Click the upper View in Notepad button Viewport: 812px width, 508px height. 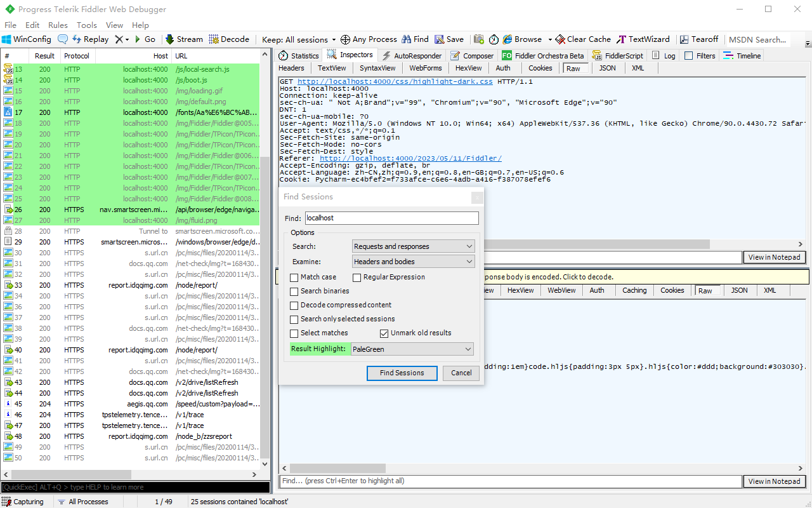tap(775, 257)
